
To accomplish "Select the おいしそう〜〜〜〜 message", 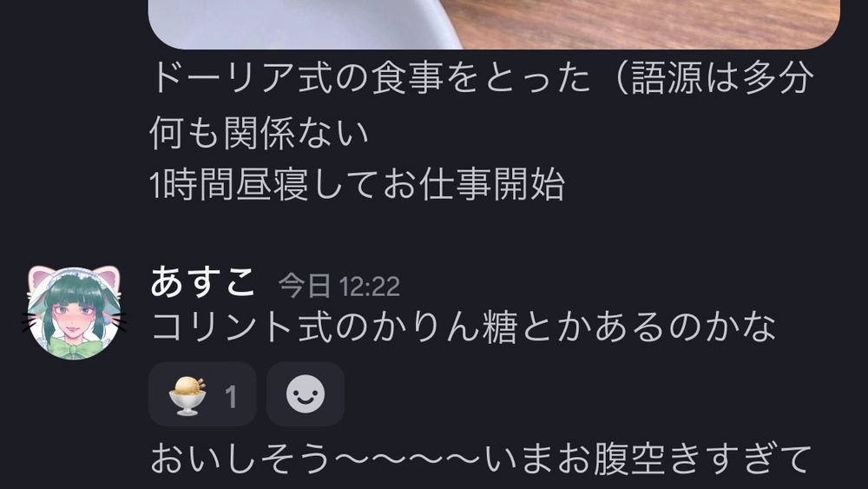I will point(481,459).
